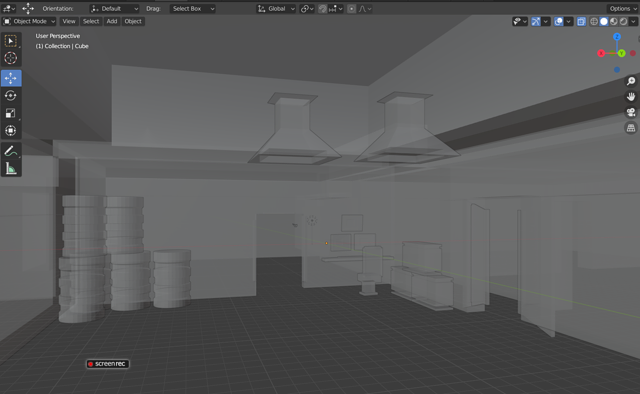
Task: Expand the overlay options arrow
Action: tap(568, 21)
